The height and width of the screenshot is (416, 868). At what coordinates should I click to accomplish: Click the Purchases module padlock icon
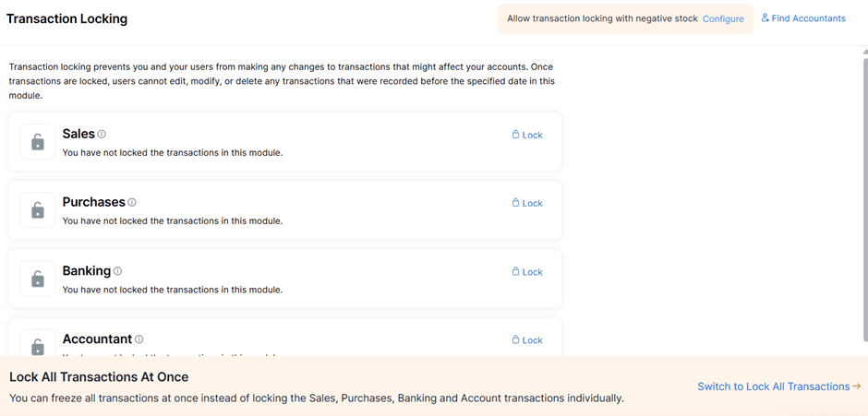38,210
